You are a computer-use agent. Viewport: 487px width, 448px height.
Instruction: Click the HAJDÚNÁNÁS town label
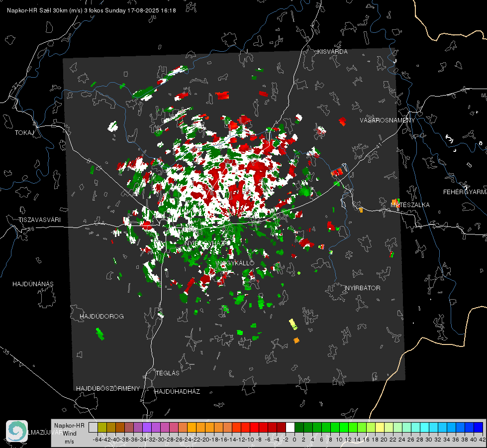pos(33,284)
